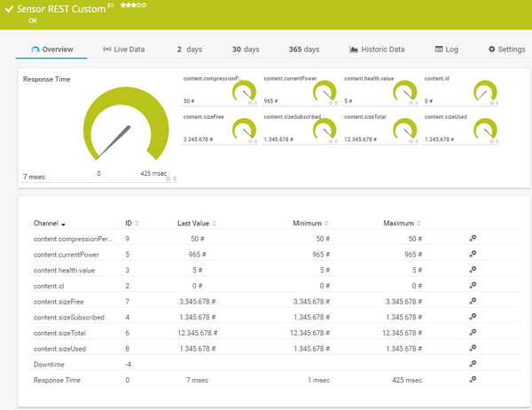The height and width of the screenshot is (410, 532).
Task: Click the sensor OK status checkmark icon
Action: (x=9, y=9)
